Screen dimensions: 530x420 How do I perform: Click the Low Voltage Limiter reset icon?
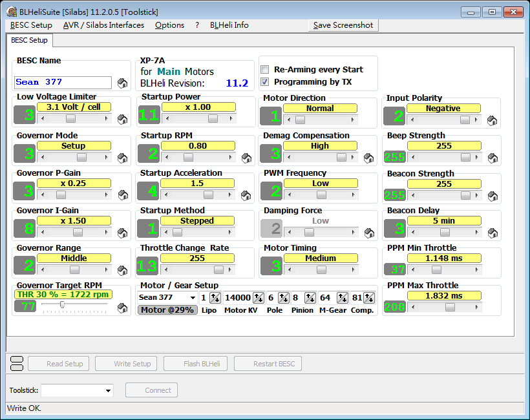click(x=122, y=120)
